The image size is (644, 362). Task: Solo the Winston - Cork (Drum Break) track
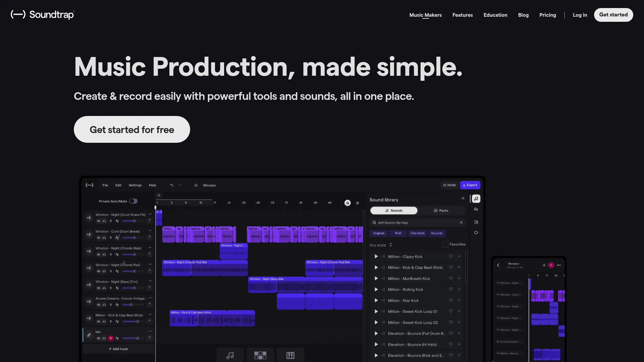pos(104,238)
